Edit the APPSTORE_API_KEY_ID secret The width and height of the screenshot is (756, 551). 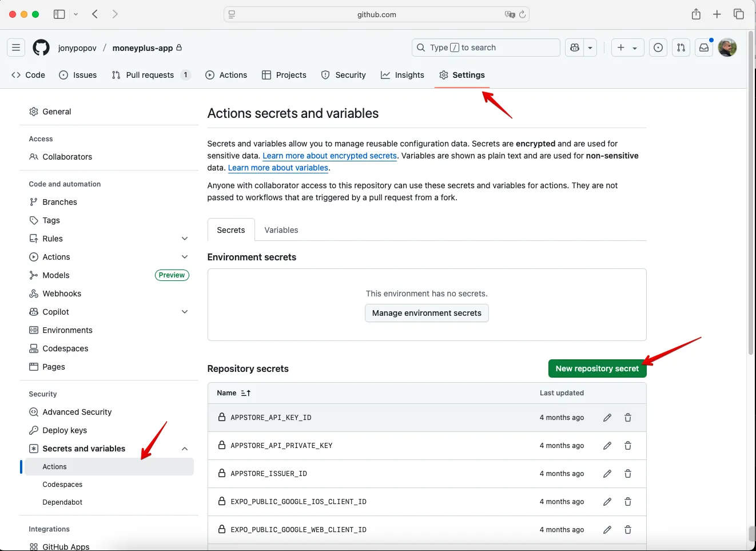click(x=607, y=418)
